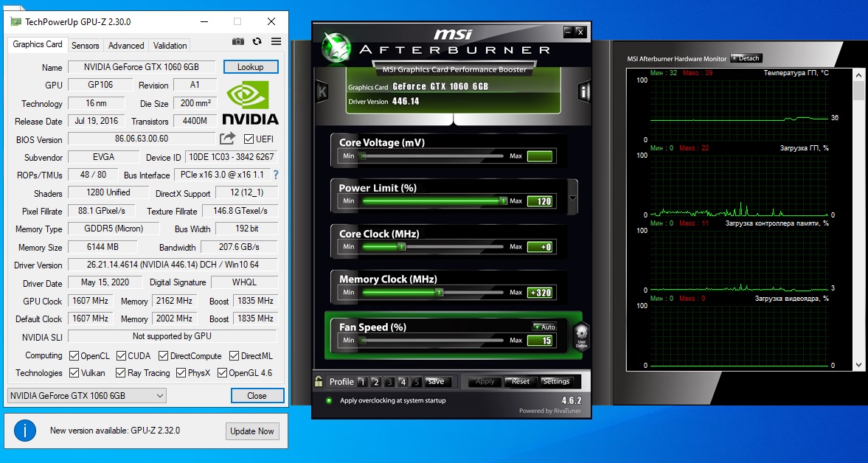
Task: Toggle the UEFI checkbox
Action: [249, 139]
